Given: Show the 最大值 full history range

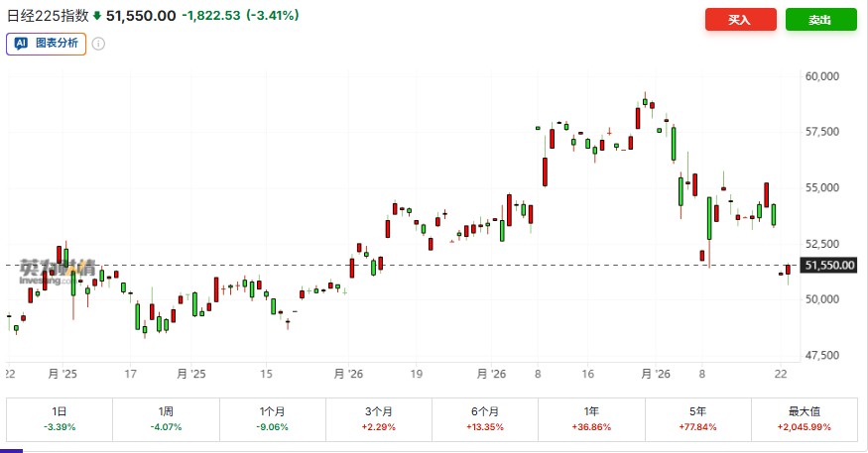Looking at the screenshot, I should [804, 417].
